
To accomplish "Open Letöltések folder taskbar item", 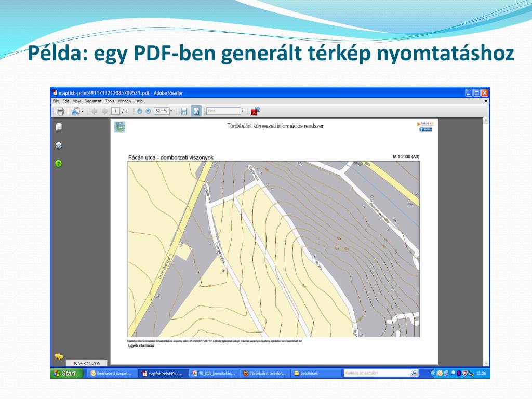I will pyautogui.click(x=316, y=373).
